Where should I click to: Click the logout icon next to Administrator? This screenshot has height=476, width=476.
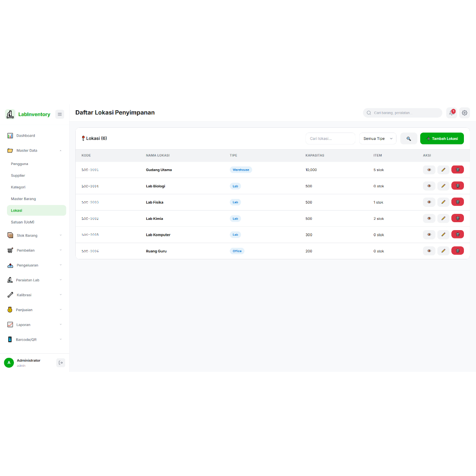(x=61, y=363)
